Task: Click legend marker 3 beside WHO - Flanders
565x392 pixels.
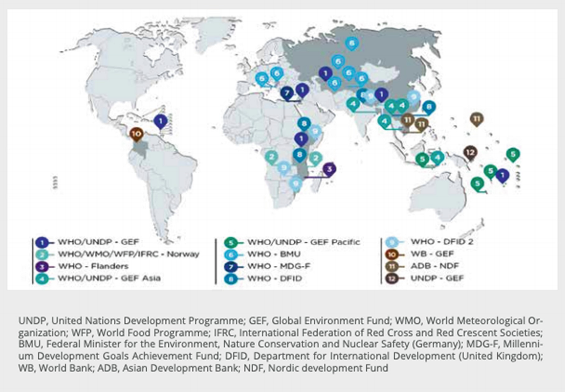Action: [x=42, y=266]
